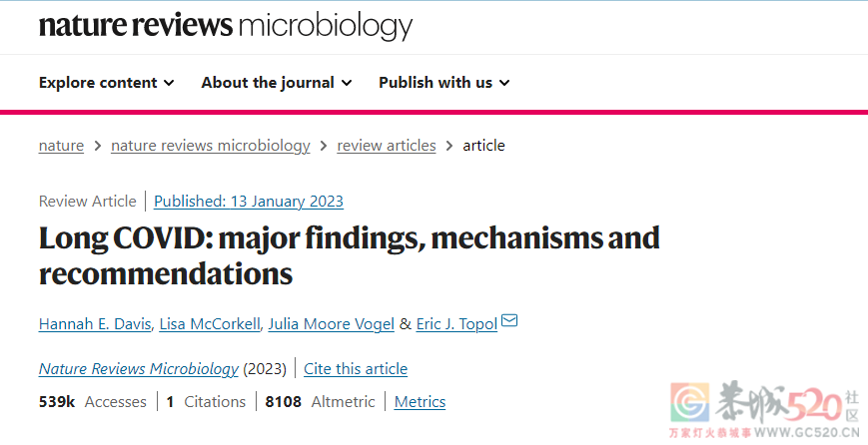This screenshot has height=445, width=868.
Task: Click the 539k Accesses count
Action: (93, 402)
